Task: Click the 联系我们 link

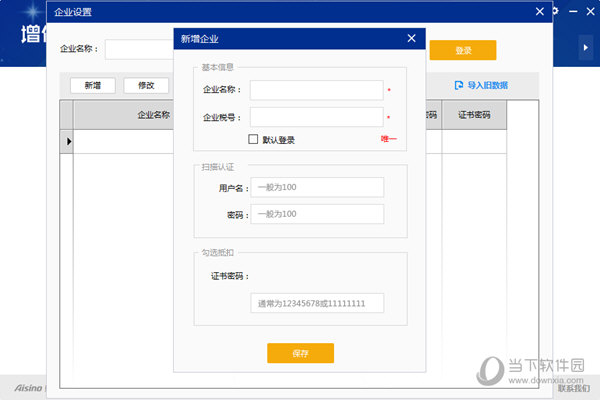Action: (x=573, y=389)
